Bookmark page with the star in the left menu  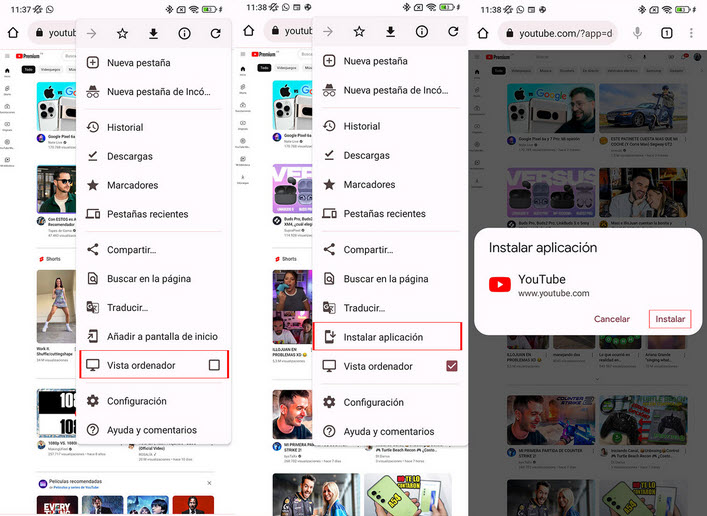click(122, 33)
